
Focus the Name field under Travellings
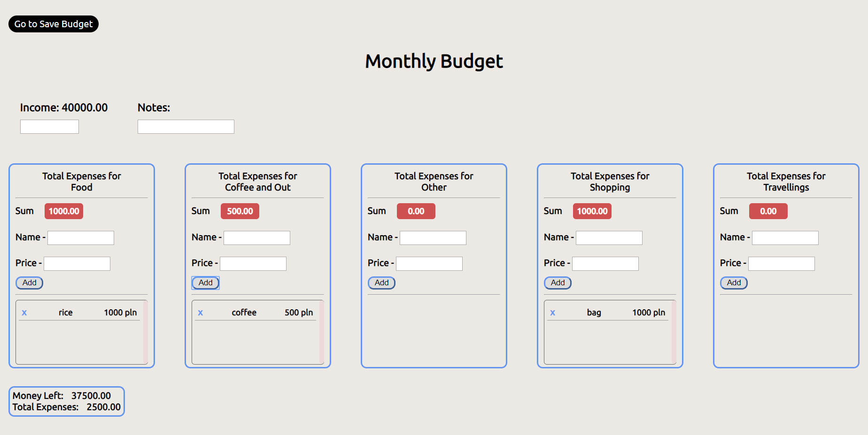(x=785, y=237)
